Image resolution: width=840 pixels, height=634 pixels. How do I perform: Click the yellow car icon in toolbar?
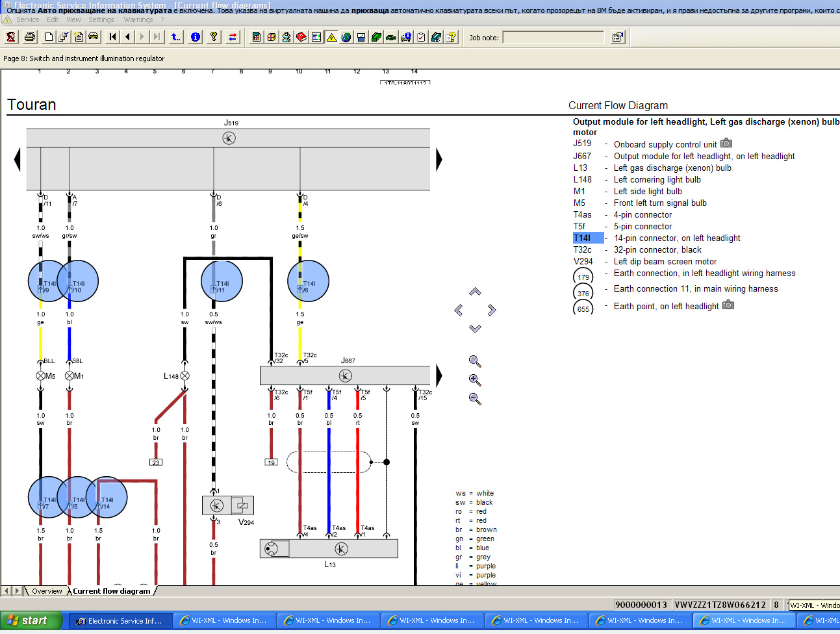tap(94, 37)
